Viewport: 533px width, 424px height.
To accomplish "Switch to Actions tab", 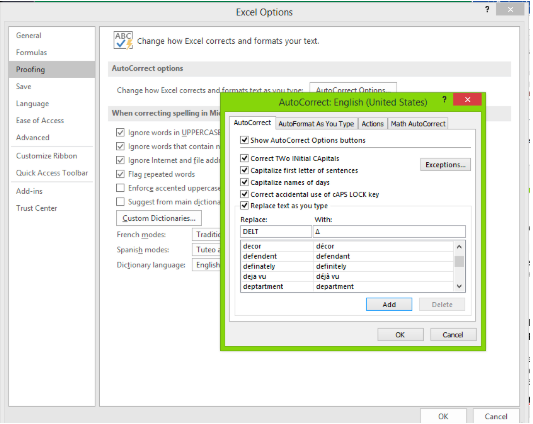I will coord(373,124).
